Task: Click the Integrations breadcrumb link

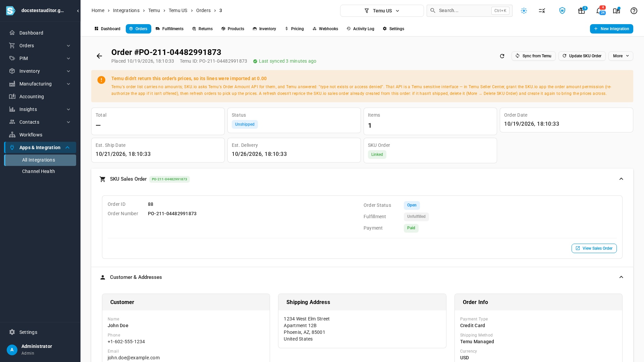Action: (x=126, y=10)
